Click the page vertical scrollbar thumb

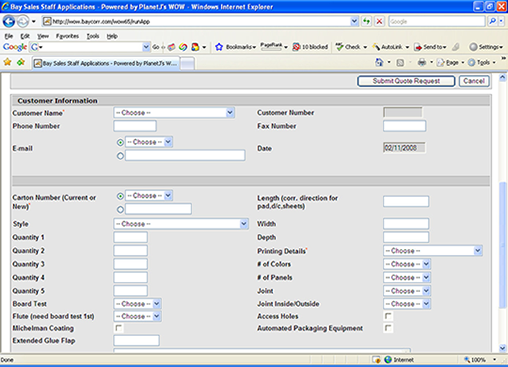coord(503,245)
